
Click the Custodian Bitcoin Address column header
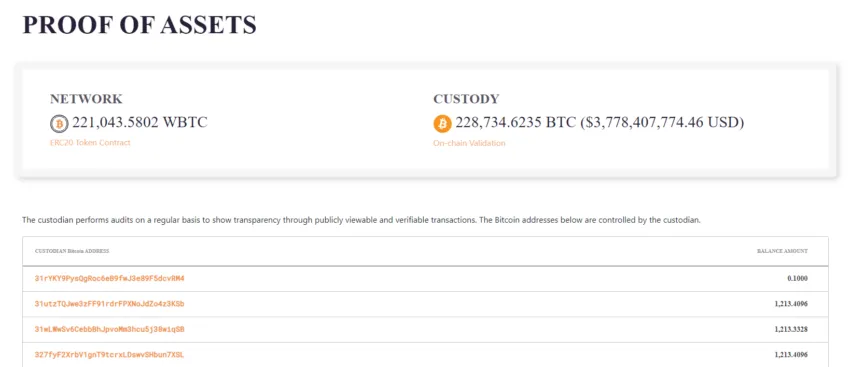(72, 251)
